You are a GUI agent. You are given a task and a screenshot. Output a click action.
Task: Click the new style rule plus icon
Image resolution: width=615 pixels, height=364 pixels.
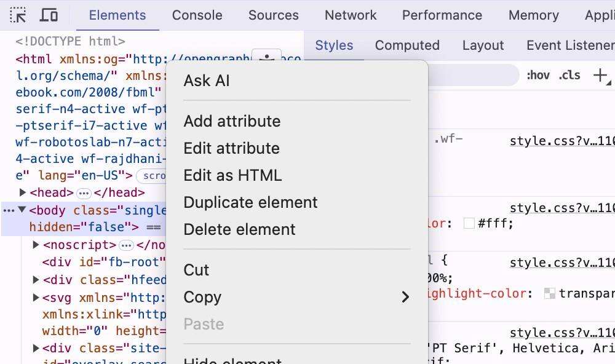(x=600, y=75)
